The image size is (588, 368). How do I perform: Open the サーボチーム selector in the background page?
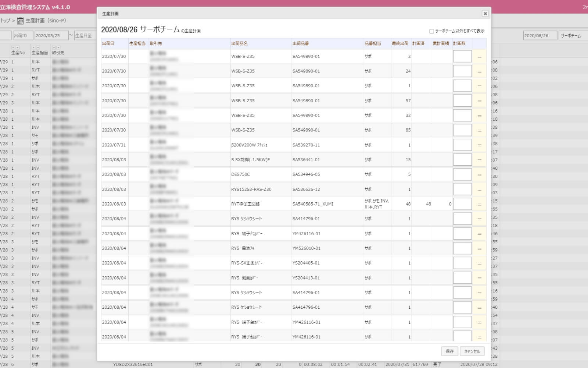(573, 36)
